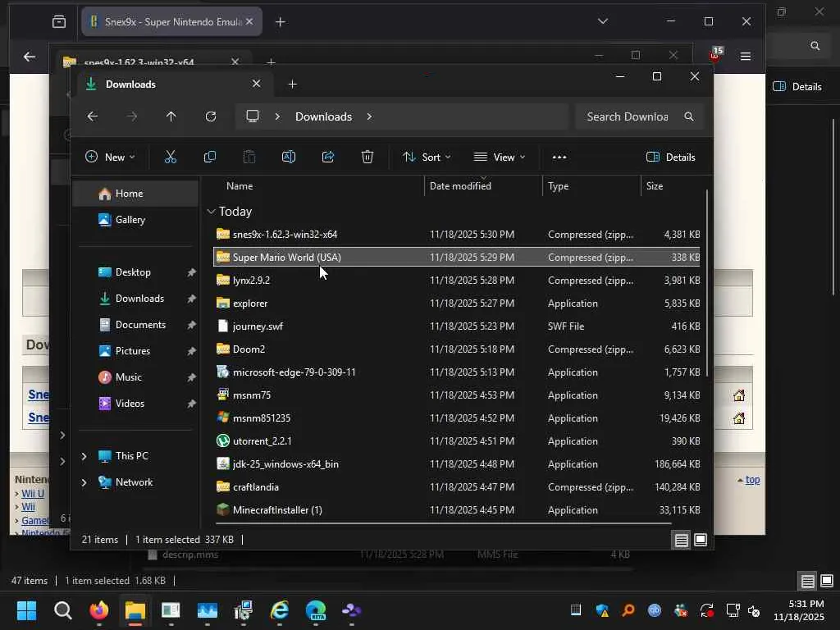This screenshot has width=840, height=630.
Task: Go back with the Downloads window back arrow
Action: click(92, 116)
